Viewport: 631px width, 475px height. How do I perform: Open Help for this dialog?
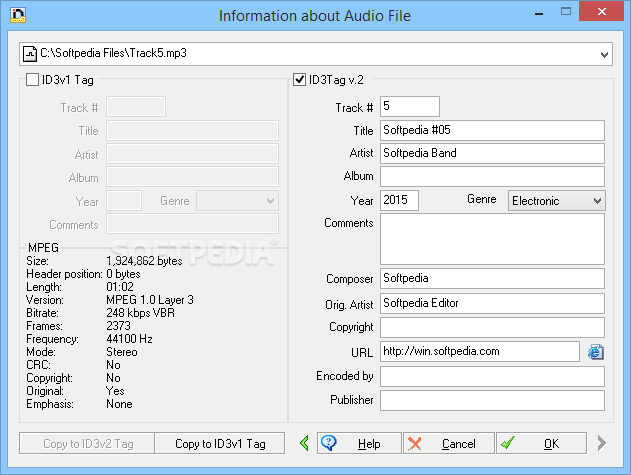click(x=359, y=443)
